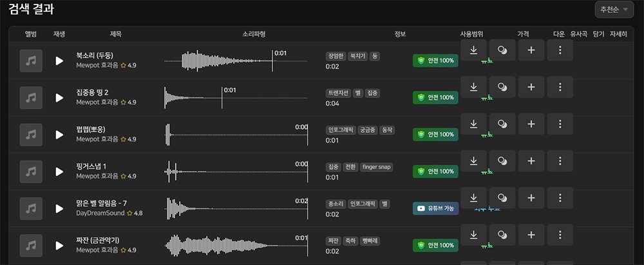Image resolution: width=644 pixels, height=265 pixels.
Task: Click 안전 100% badge on 핑거스냅 1
Action: click(x=435, y=172)
